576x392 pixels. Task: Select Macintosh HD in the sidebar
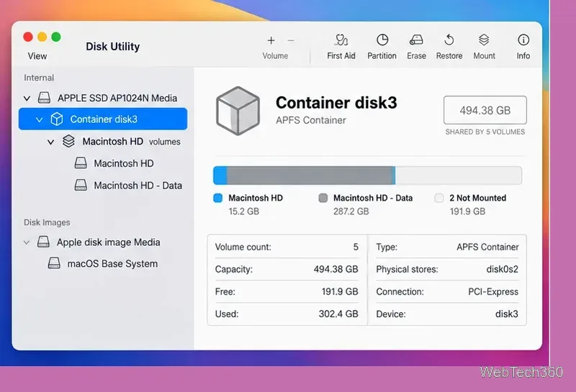click(124, 163)
